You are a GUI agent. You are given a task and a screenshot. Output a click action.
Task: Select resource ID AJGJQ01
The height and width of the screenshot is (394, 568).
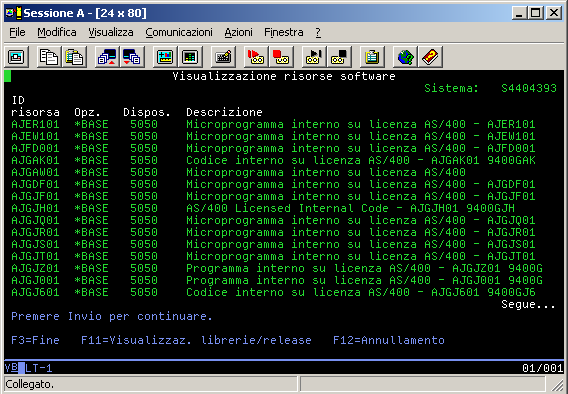coord(35,220)
